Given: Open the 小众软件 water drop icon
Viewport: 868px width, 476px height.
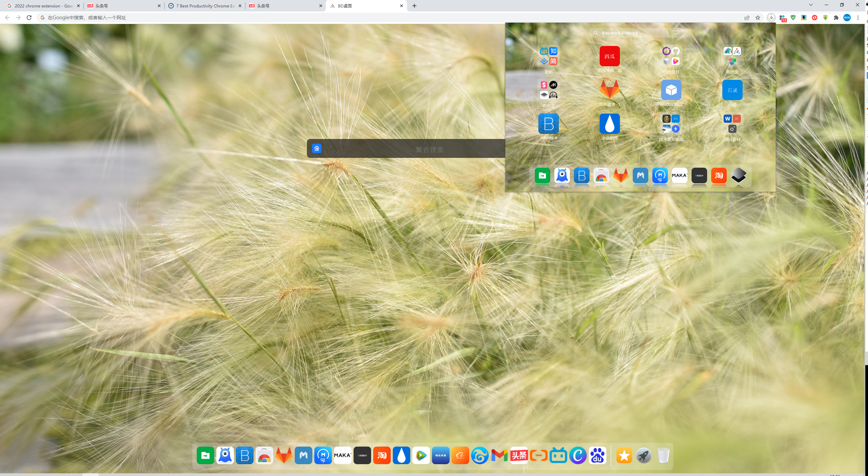Looking at the screenshot, I should 610,124.
